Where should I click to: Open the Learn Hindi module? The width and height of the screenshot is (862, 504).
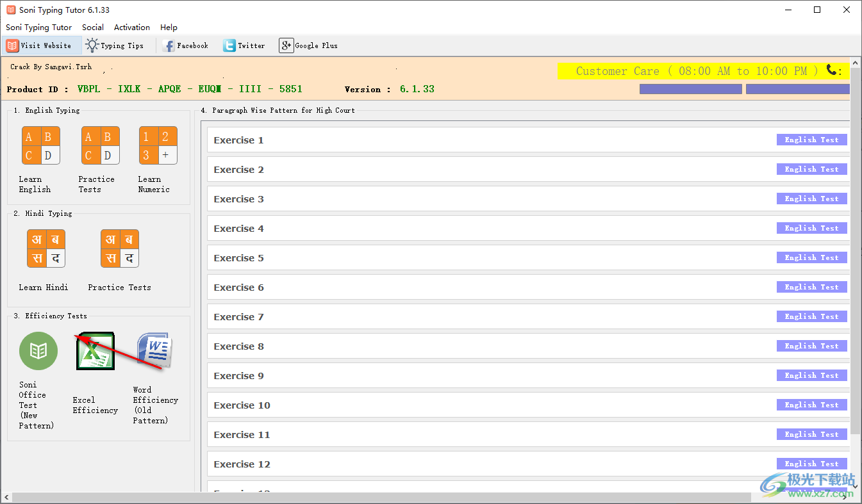tap(46, 248)
